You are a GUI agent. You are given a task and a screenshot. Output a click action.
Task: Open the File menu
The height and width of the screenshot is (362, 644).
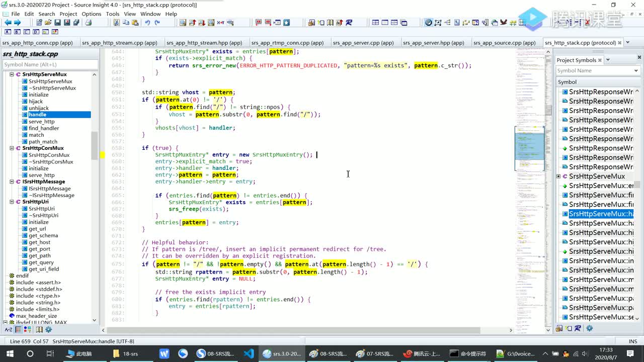(x=15, y=14)
